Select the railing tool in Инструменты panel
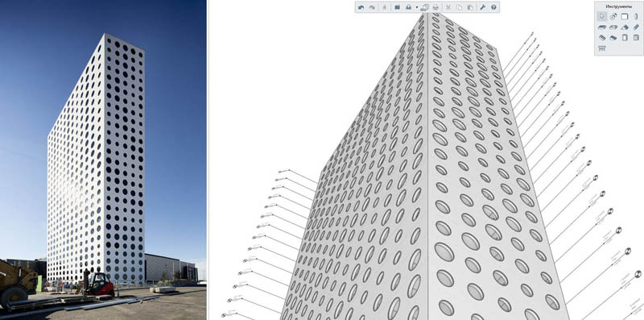This screenshot has height=320, width=644. click(602, 48)
